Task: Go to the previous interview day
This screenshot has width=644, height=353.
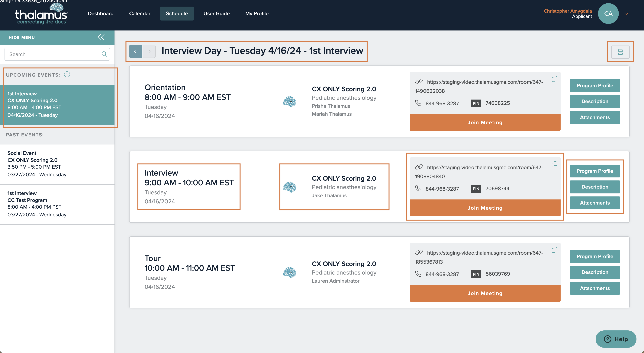Action: [135, 52]
